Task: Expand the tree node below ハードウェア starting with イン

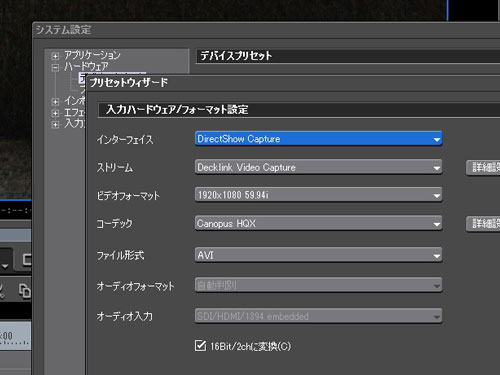Action: [x=55, y=101]
